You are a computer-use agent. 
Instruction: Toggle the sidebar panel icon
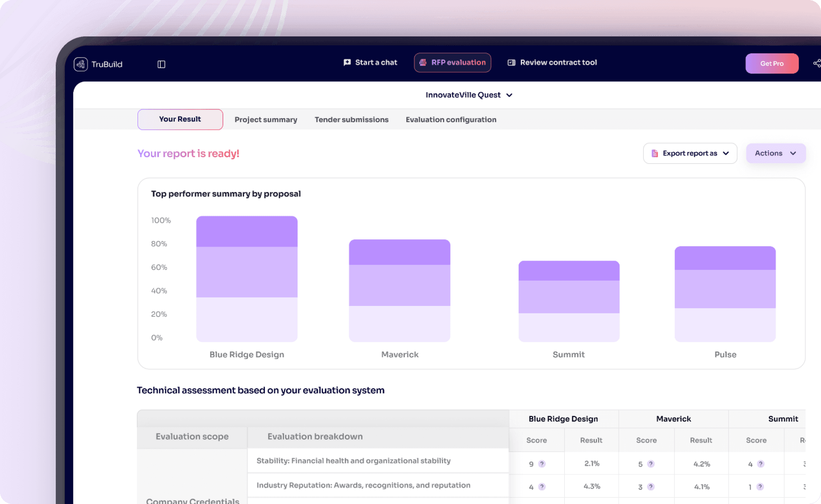(x=161, y=64)
